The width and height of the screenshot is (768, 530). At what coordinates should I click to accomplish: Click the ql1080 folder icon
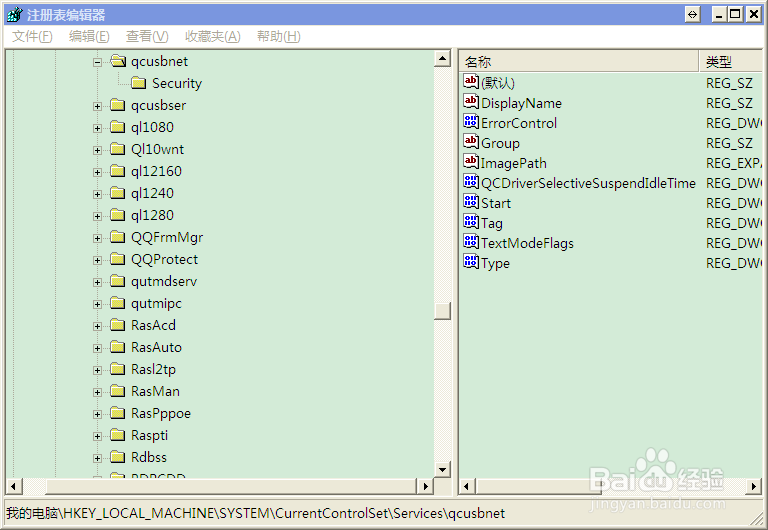(x=118, y=127)
